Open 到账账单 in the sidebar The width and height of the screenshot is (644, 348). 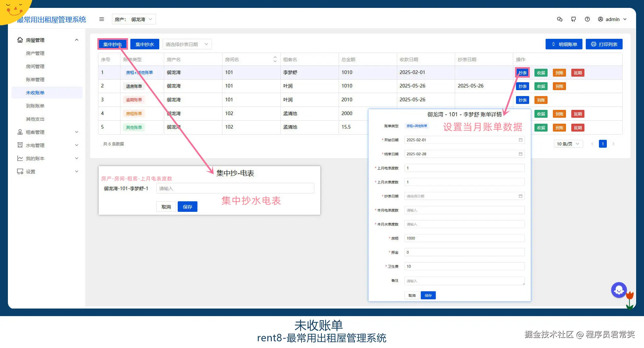point(35,106)
